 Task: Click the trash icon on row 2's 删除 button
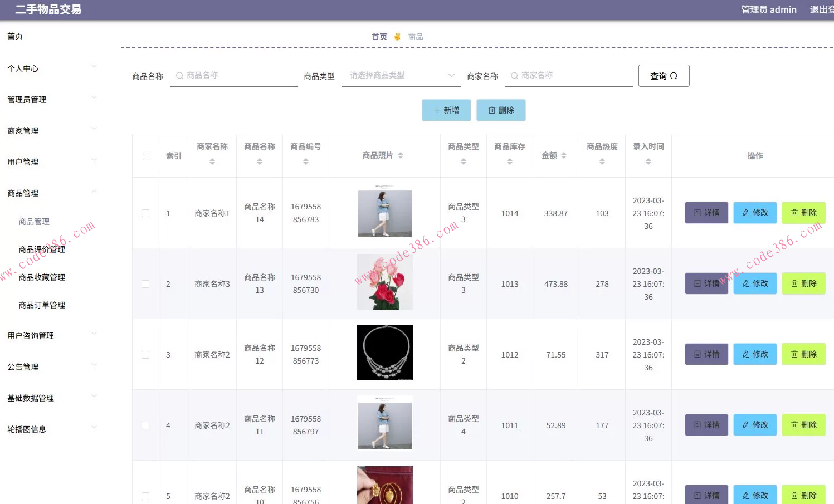tap(794, 283)
